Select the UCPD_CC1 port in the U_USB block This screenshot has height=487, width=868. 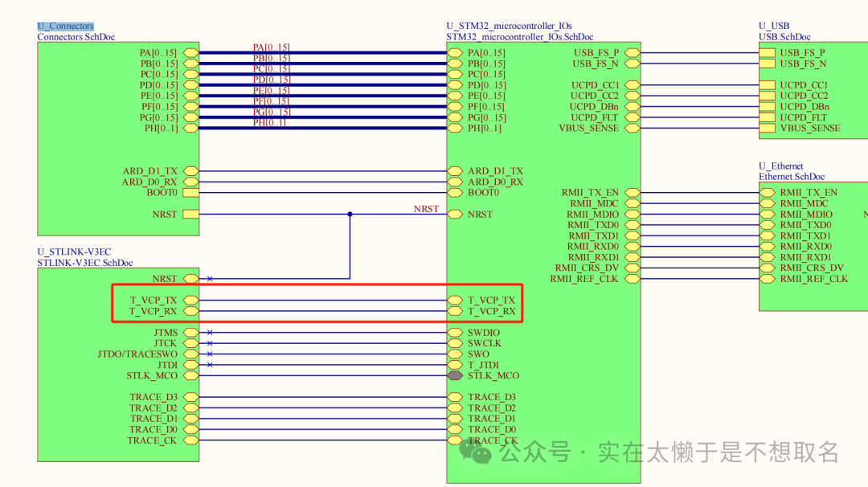(x=770, y=85)
